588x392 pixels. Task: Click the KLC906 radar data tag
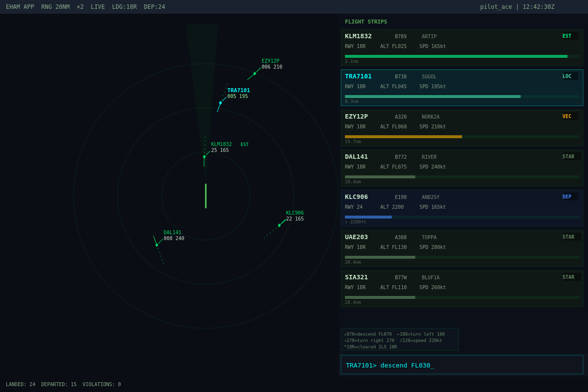tap(295, 216)
